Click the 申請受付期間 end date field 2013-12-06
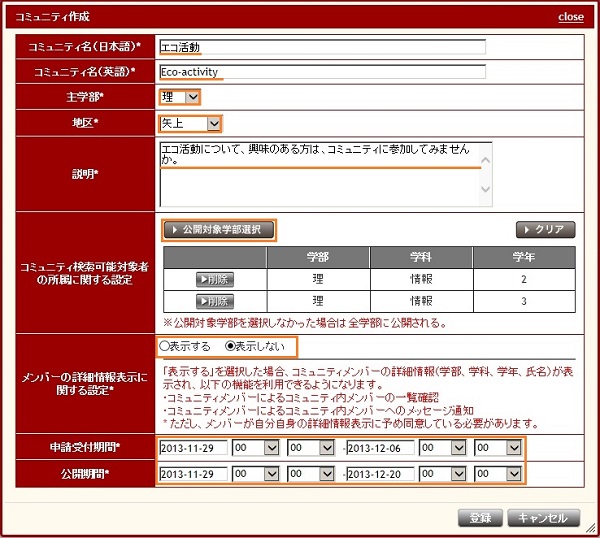 point(379,447)
